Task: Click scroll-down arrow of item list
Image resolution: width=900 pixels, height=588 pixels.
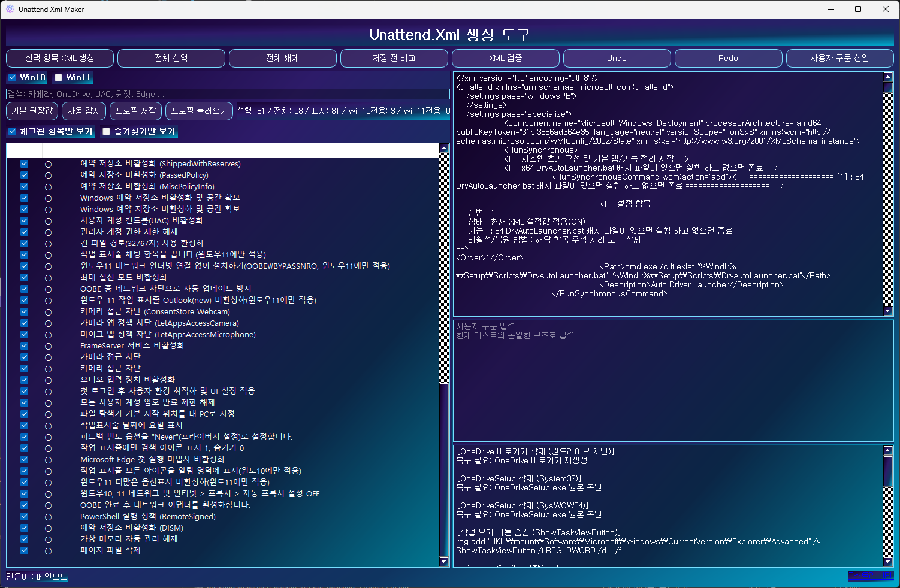Action: (x=444, y=562)
